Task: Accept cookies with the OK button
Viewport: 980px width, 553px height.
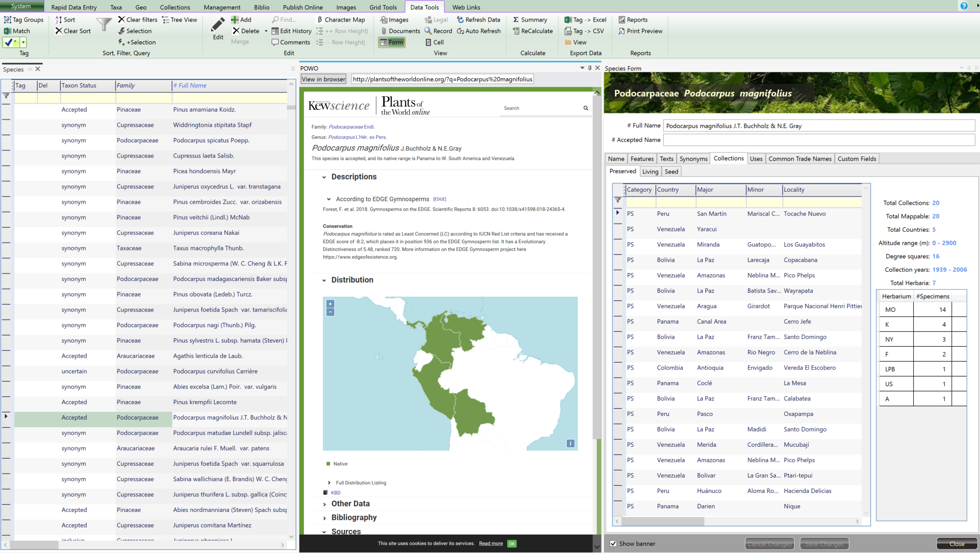Action: (x=512, y=544)
